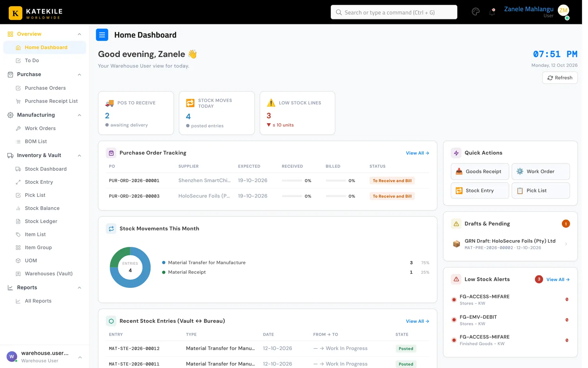Viewport: 588px width, 368px height.
Task: Click the Refresh button
Action: pyautogui.click(x=560, y=78)
